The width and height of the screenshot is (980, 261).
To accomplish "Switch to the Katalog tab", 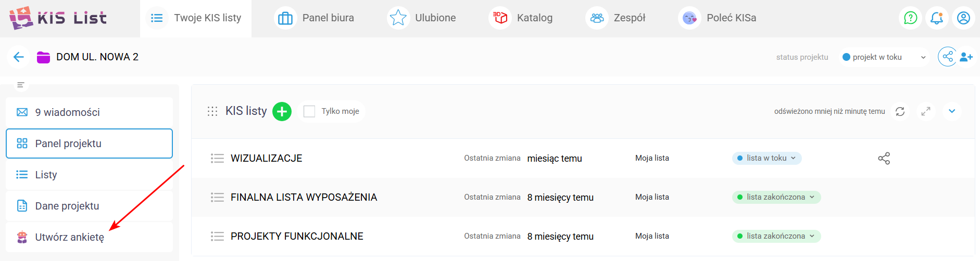I will coord(523,18).
